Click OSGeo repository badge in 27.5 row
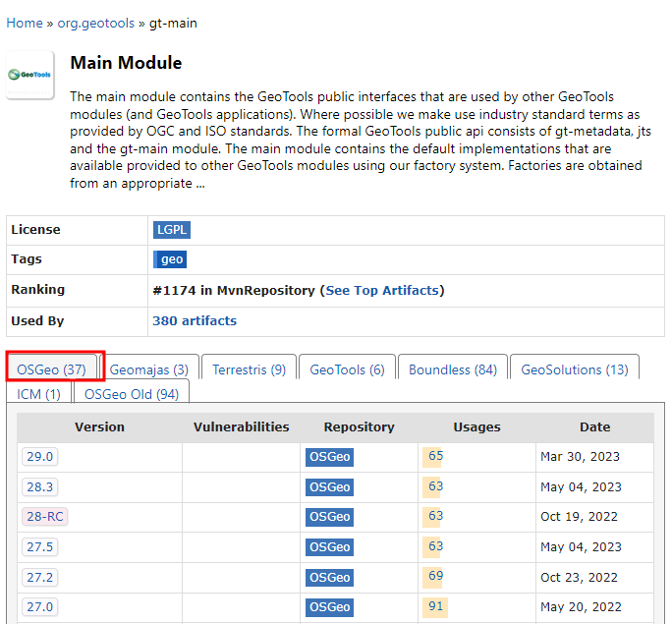 click(329, 547)
